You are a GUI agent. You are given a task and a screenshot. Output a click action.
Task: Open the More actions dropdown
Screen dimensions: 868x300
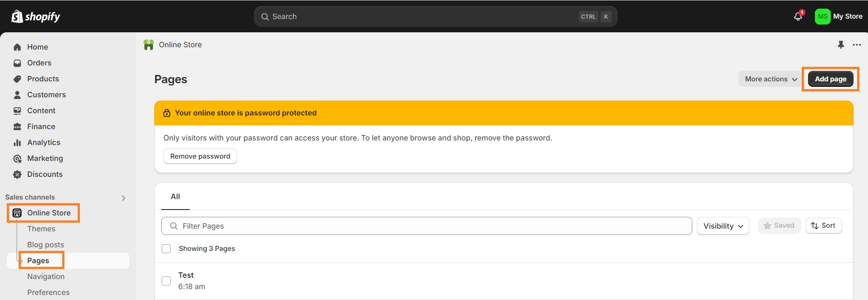(x=770, y=79)
